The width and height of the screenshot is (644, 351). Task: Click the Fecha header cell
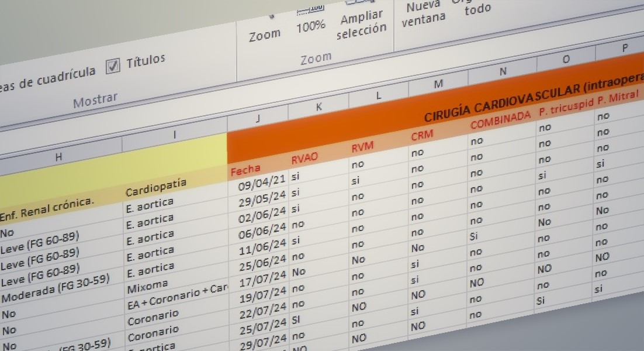pyautogui.click(x=245, y=170)
